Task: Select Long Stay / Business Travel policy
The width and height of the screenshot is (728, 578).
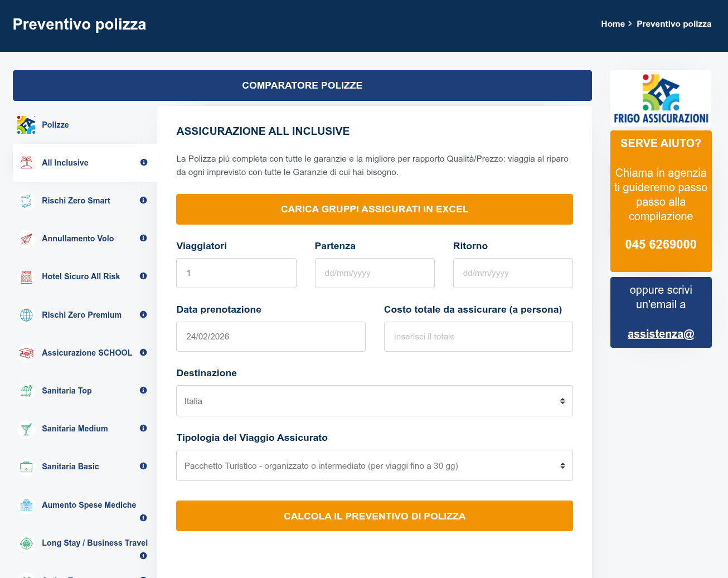Action: point(94,543)
